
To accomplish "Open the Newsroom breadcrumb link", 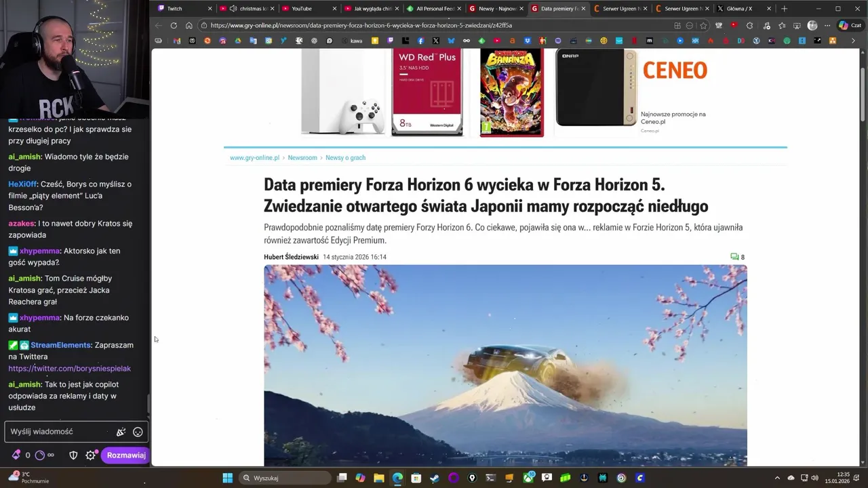I will tap(302, 157).
